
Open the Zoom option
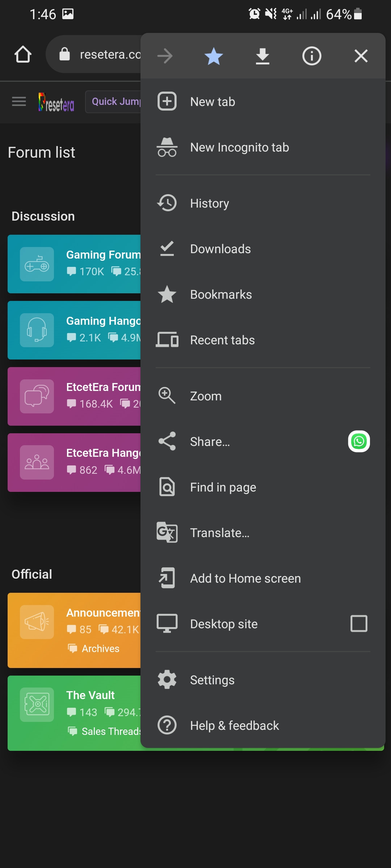tap(263, 396)
